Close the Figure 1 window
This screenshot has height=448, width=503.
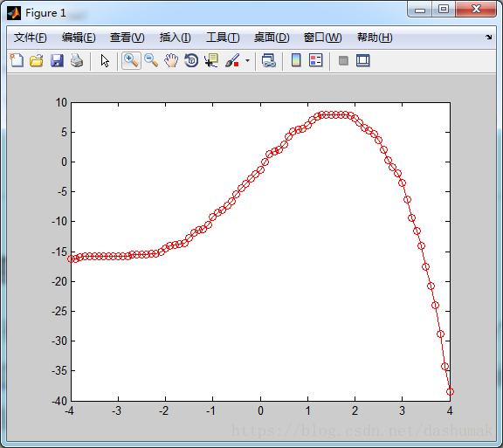coord(476,9)
